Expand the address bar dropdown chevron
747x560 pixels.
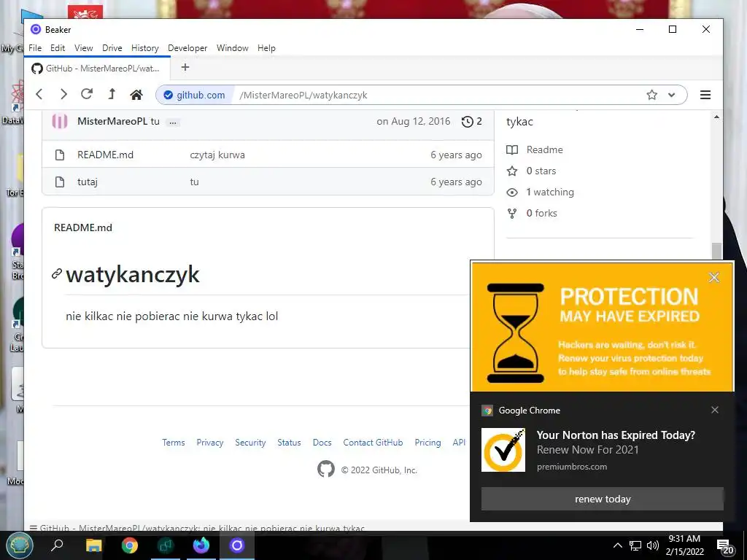[x=671, y=95]
